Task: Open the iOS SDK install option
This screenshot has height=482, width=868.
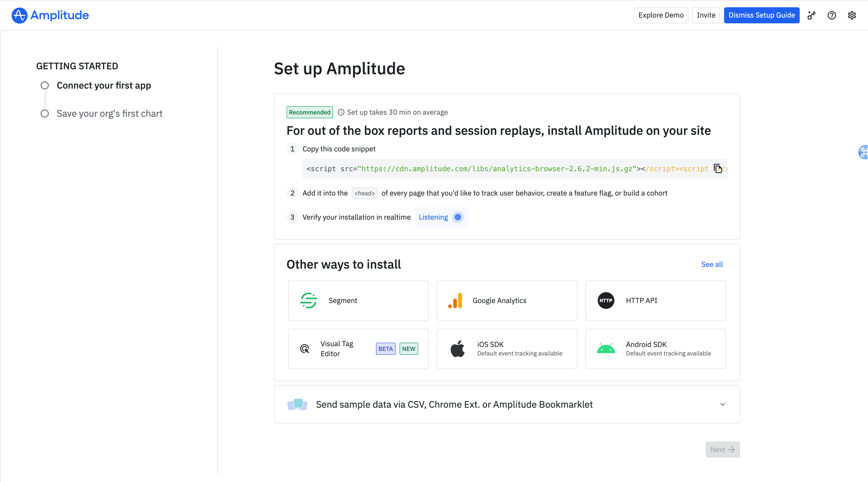Action: pyautogui.click(x=507, y=349)
